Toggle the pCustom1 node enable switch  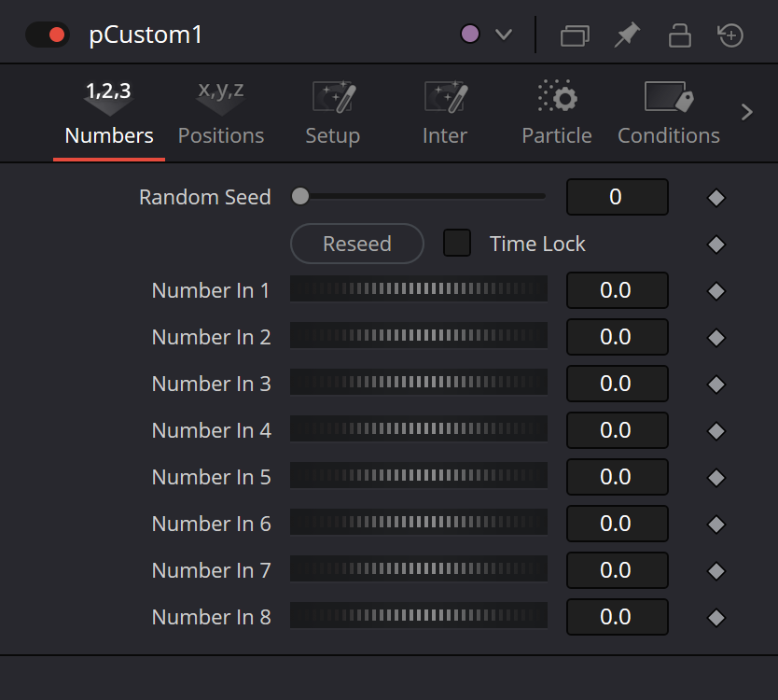(x=48, y=35)
